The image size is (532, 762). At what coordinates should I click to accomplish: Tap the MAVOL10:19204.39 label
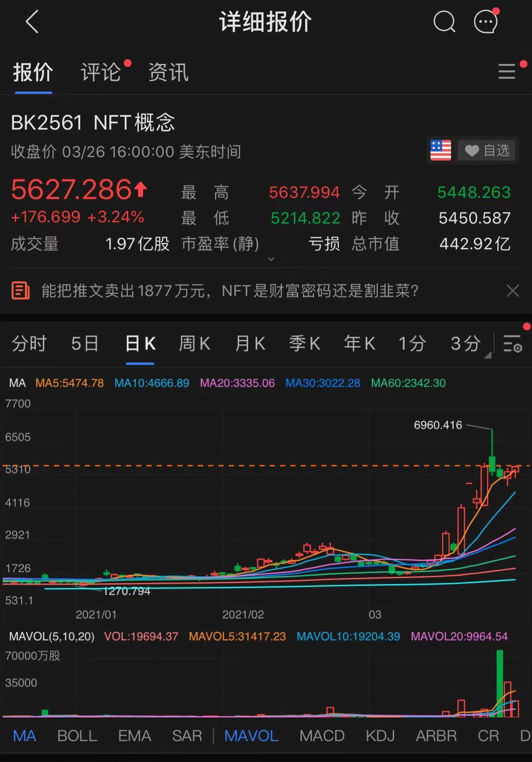tap(348, 637)
